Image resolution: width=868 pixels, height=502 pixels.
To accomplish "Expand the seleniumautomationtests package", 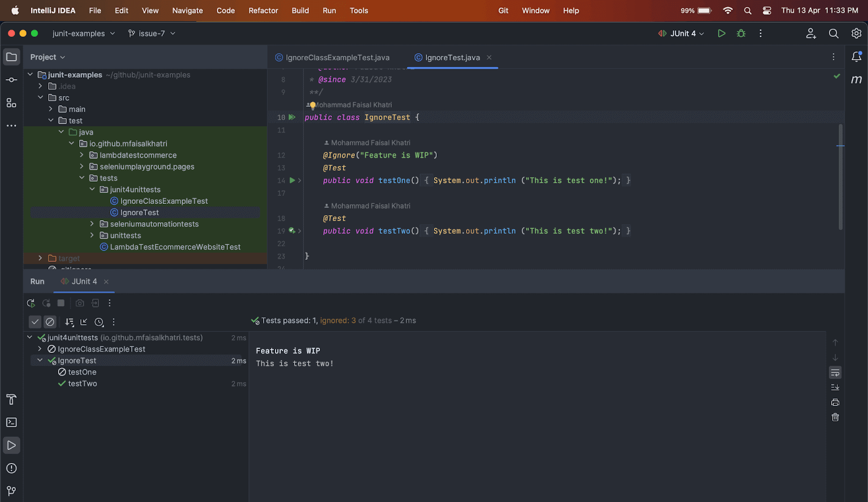I will 92,224.
